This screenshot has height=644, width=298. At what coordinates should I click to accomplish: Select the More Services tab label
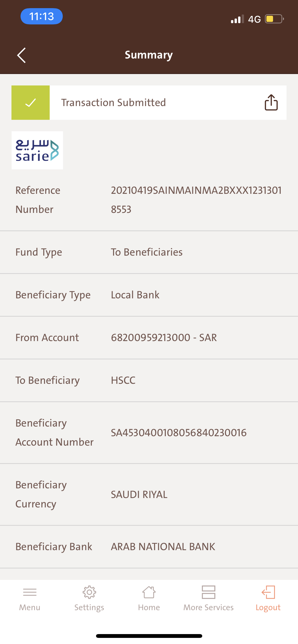[x=209, y=607]
